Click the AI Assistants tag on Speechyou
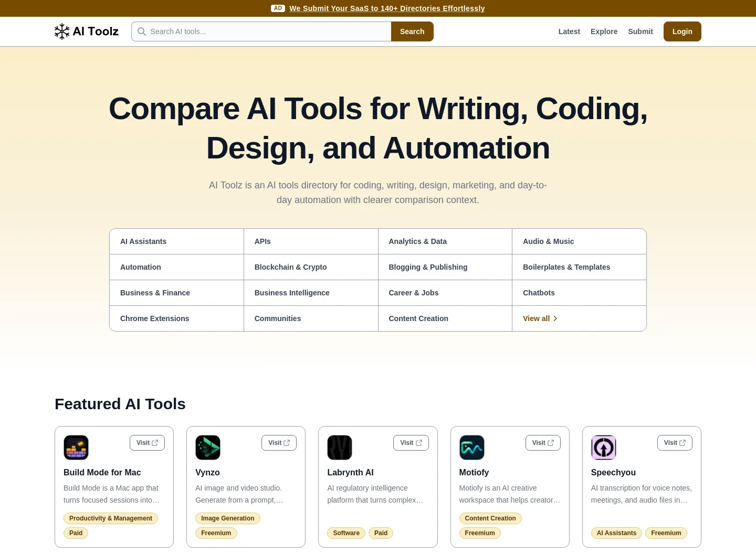Image resolution: width=756 pixels, height=553 pixels. tap(616, 533)
